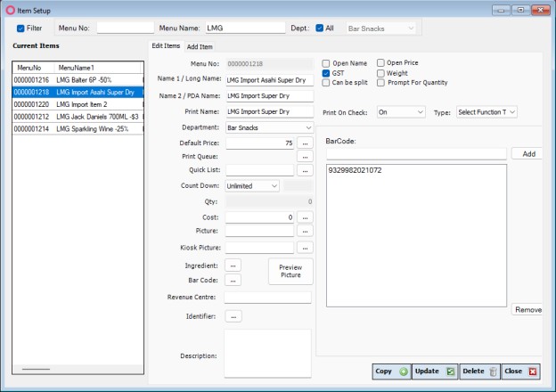Disable the GST checkbox
The image size is (556, 392).
tap(326, 73)
